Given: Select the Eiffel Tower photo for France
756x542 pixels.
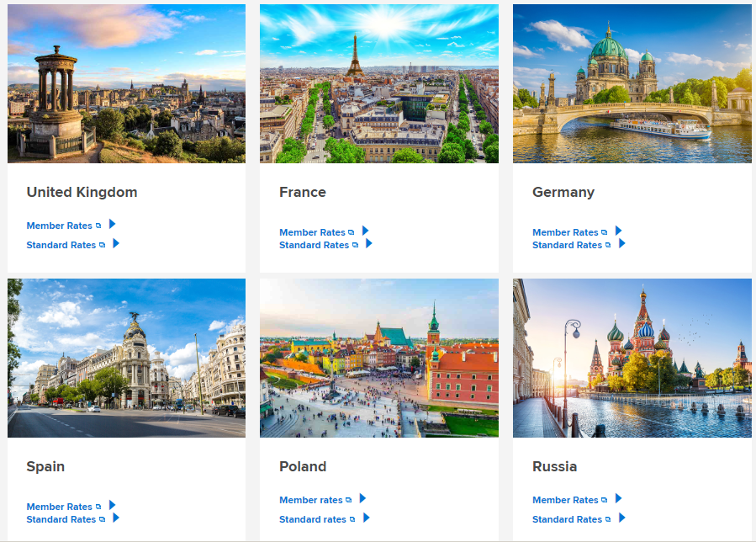Looking at the screenshot, I should (x=379, y=83).
